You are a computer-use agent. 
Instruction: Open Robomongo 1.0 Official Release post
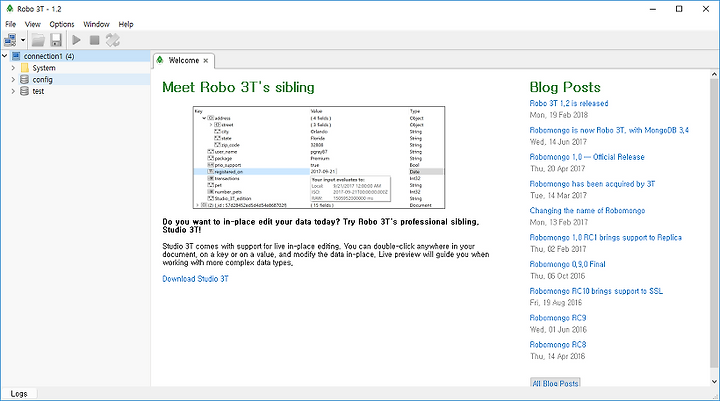tap(587, 157)
